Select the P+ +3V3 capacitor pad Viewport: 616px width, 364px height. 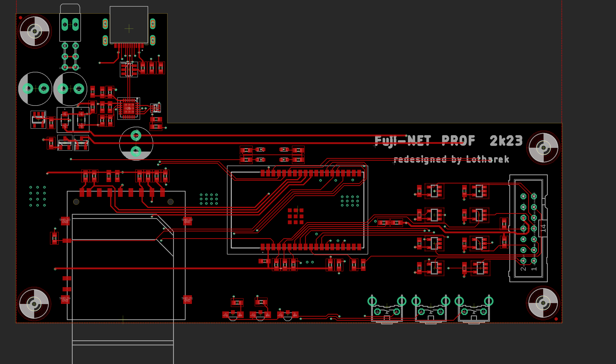(x=44, y=89)
